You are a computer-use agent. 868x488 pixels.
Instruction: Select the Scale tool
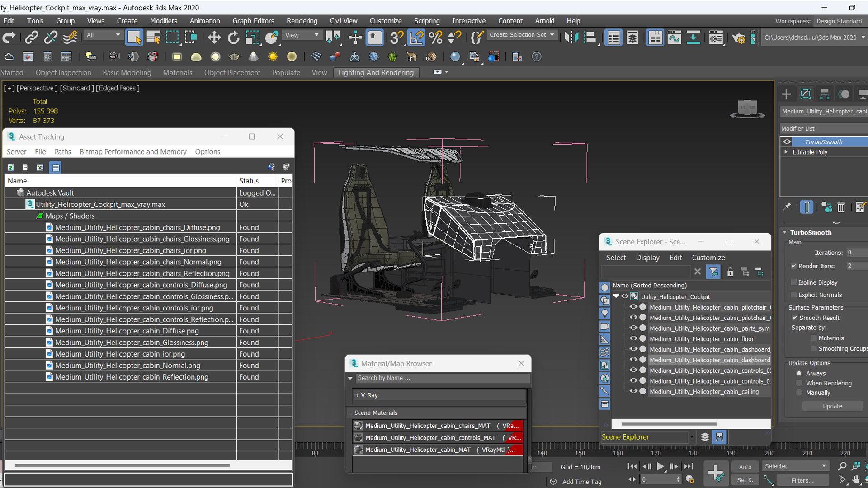click(x=252, y=38)
